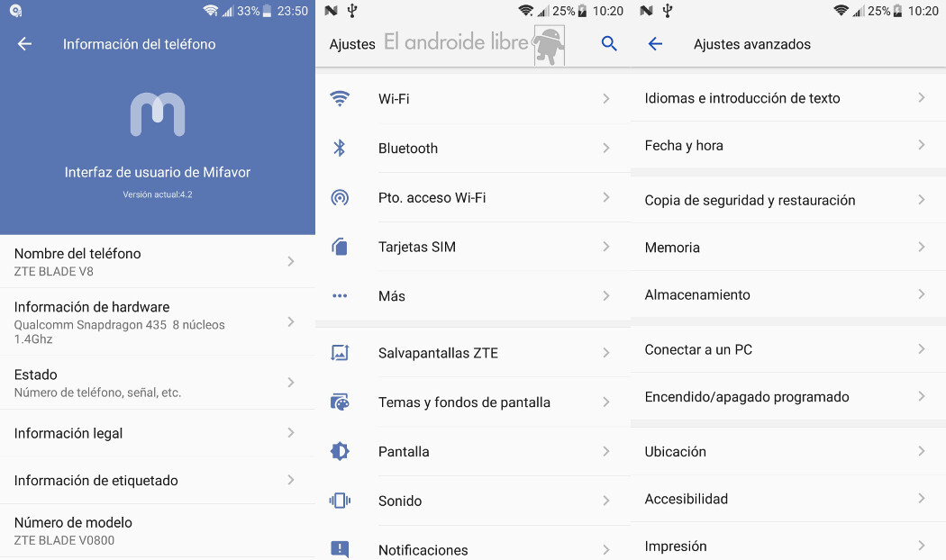Viewport: 946px width, 560px height.
Task: Tap USB status icon in Ajustes screen
Action: [x=352, y=11]
